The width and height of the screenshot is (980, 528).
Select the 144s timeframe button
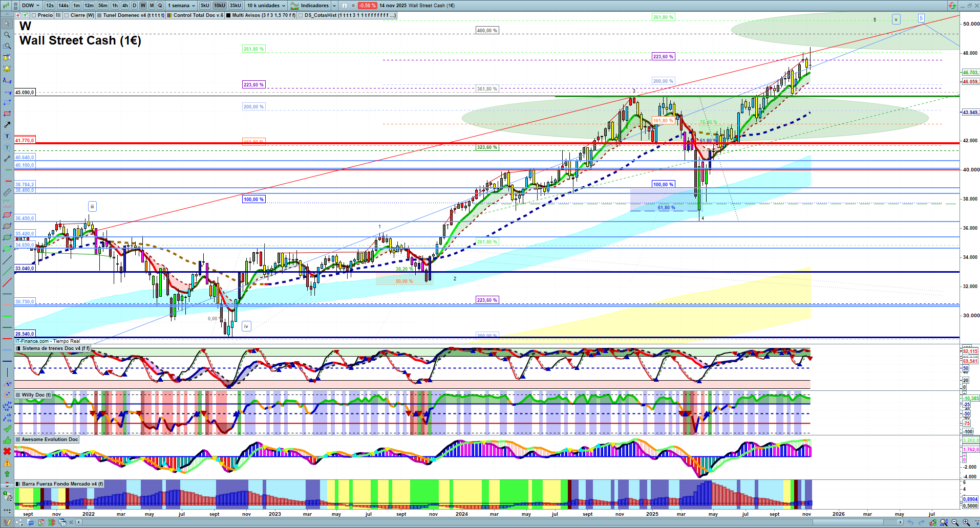[63, 6]
